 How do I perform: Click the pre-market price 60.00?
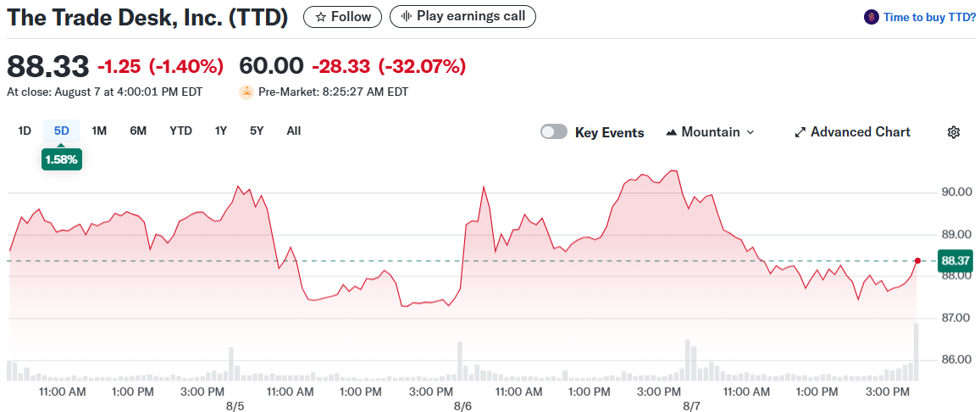(x=272, y=65)
